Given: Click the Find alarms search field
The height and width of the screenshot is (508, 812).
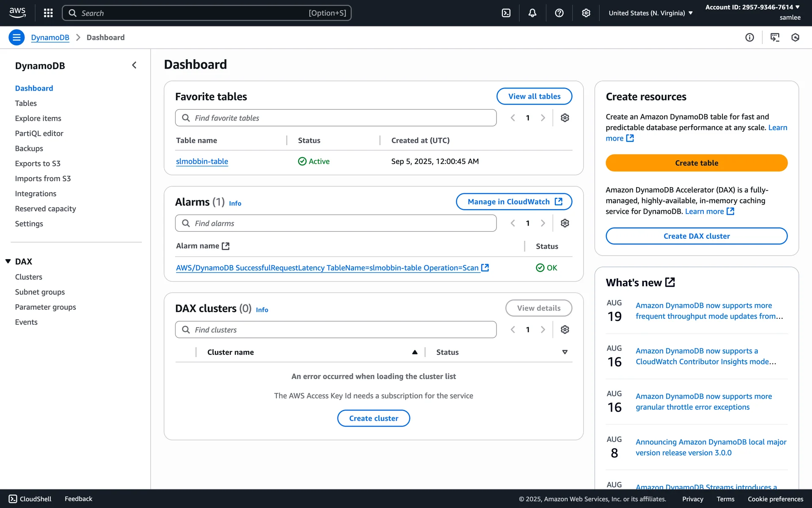Looking at the screenshot, I should point(336,223).
